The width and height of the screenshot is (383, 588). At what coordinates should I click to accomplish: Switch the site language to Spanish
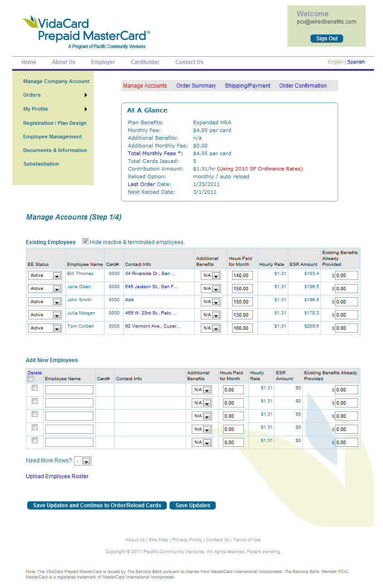coord(356,62)
